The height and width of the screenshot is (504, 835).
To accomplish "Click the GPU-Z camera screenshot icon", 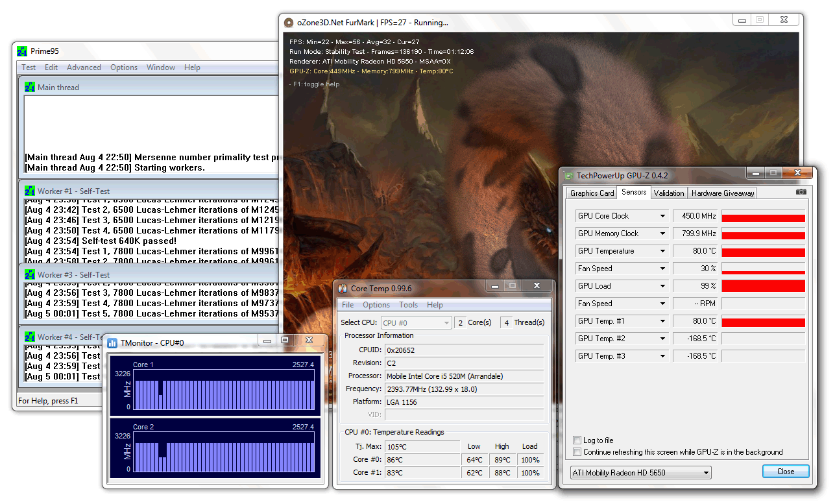I will tap(801, 192).
